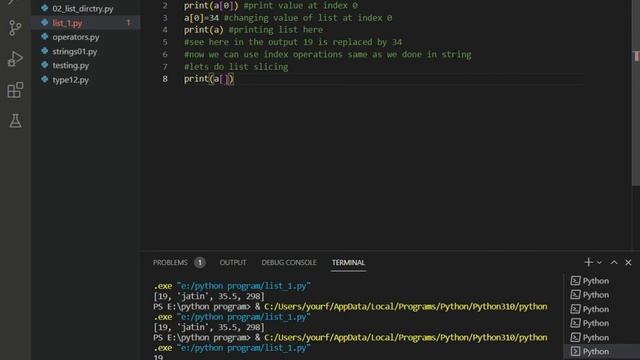The width and height of the screenshot is (640, 360).
Task: Select the Terminal tab
Action: point(348,262)
